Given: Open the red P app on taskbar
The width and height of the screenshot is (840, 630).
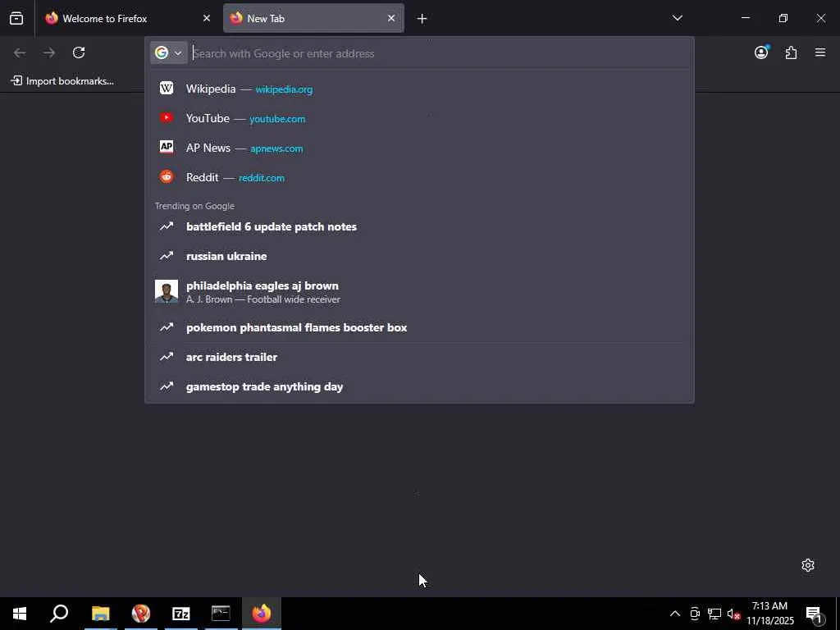Looking at the screenshot, I should [x=141, y=614].
